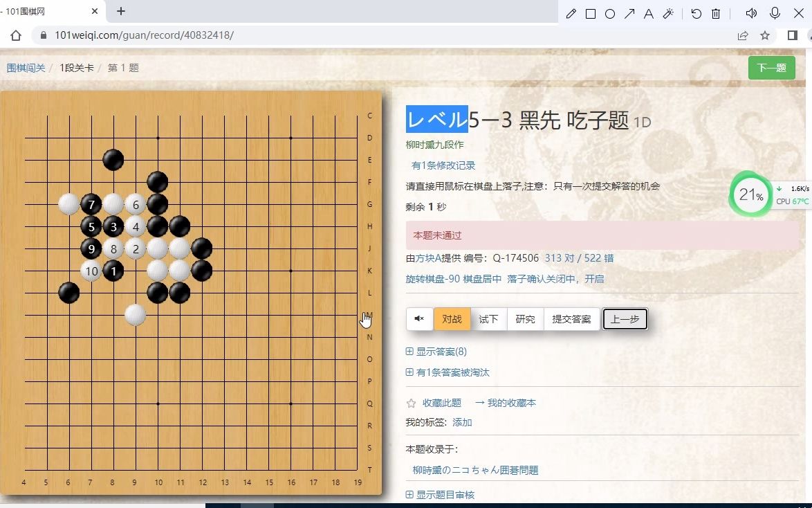Click the 收藏此题 link

point(442,403)
